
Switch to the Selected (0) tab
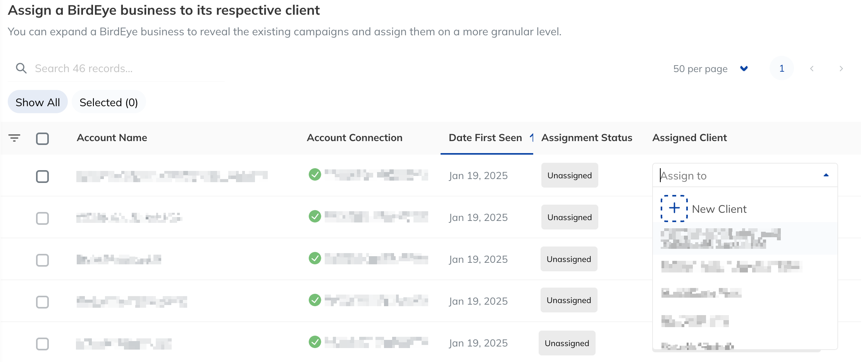[108, 102]
